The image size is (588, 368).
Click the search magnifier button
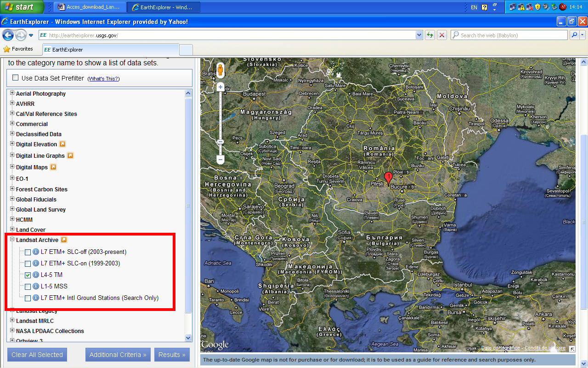[574, 35]
